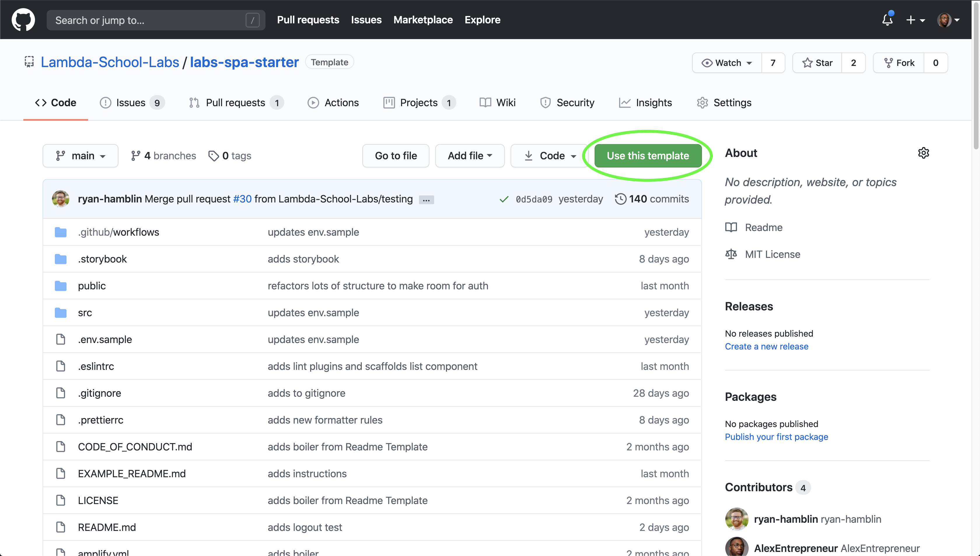Open the Add file dropdown

pyautogui.click(x=470, y=156)
